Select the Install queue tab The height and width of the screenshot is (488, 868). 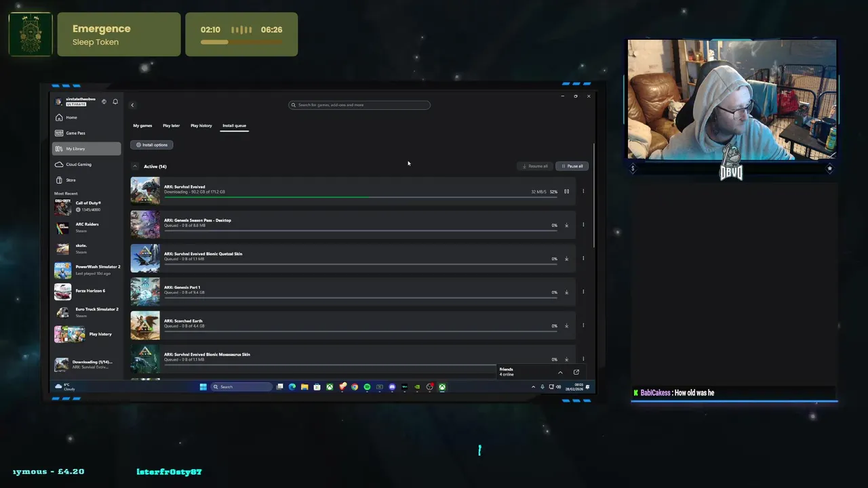pos(235,125)
